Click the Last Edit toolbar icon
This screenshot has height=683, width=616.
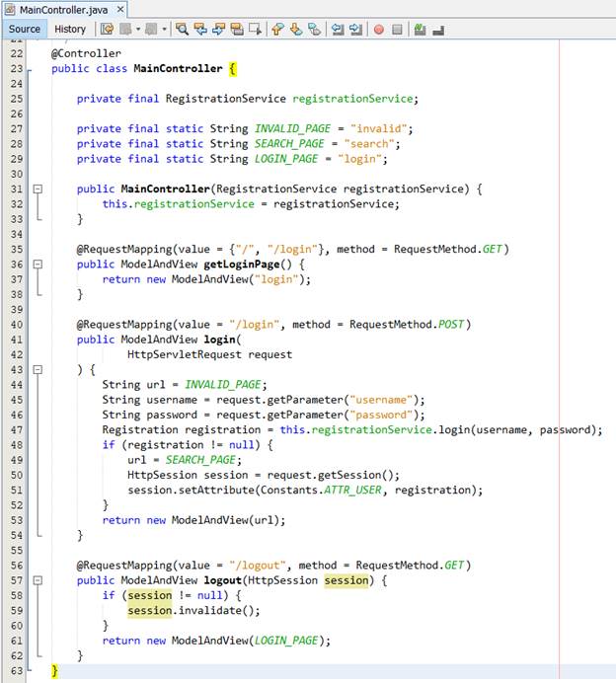pyautogui.click(x=107, y=30)
